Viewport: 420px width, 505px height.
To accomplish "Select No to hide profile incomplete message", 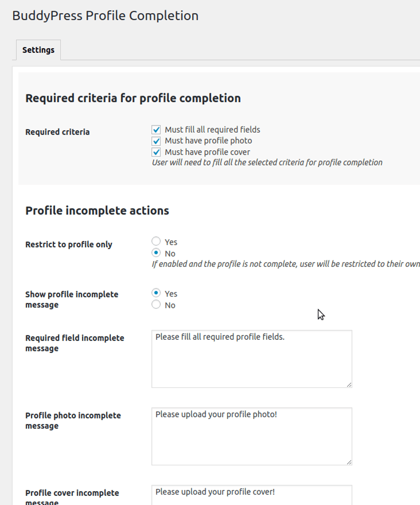I will [x=156, y=305].
